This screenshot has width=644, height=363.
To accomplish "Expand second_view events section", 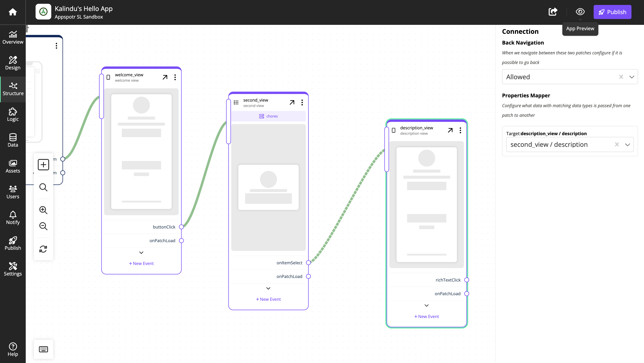I will 269,288.
